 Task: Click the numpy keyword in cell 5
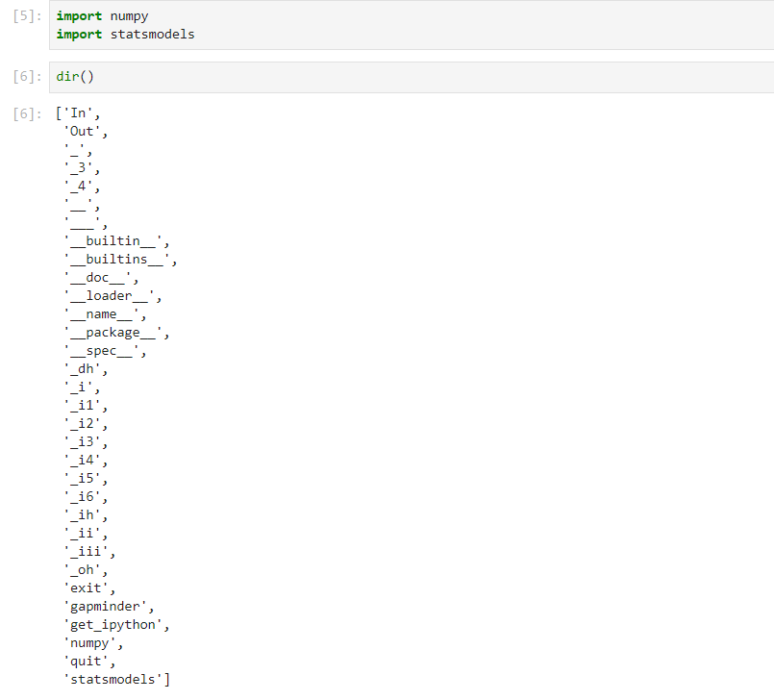pyautogui.click(x=130, y=15)
